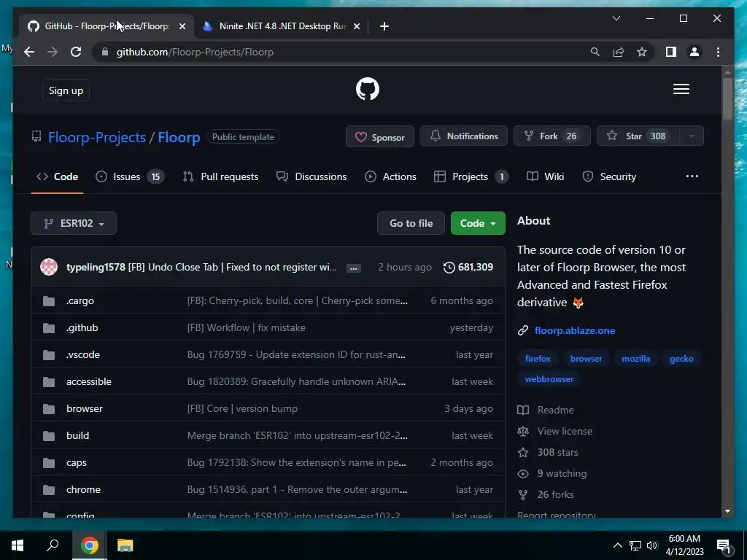Click the GitHub Octocat logo
The width and height of the screenshot is (747, 560).
tap(368, 89)
